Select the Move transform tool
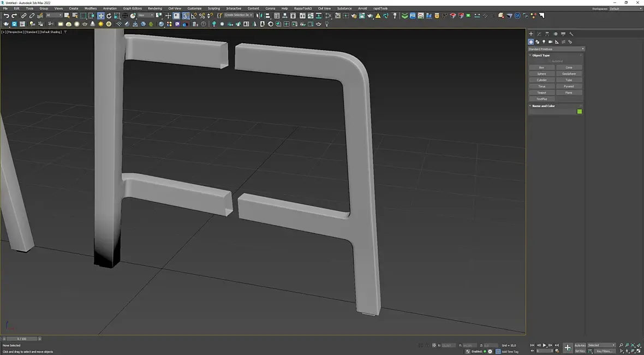Image resolution: width=644 pixels, height=355 pixels. 101,16
